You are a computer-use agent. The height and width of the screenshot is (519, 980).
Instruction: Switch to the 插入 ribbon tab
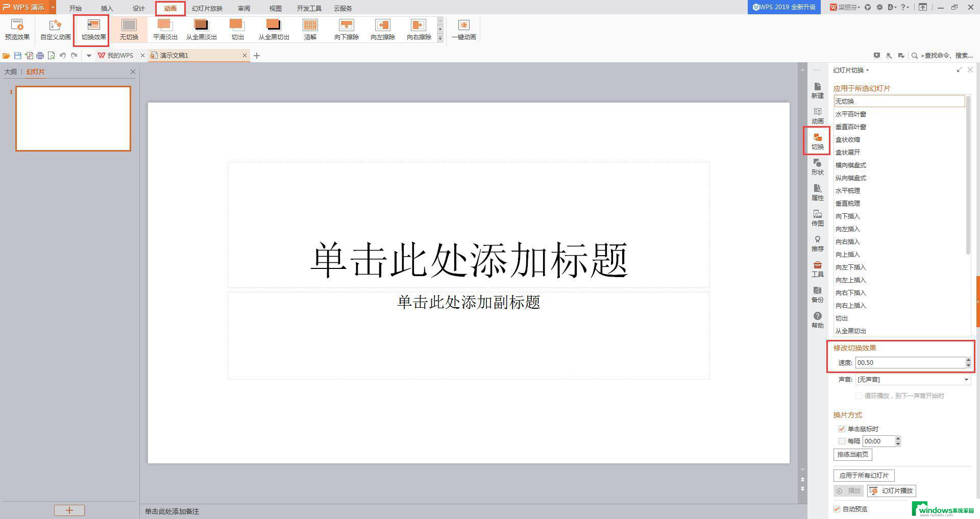pyautogui.click(x=107, y=8)
